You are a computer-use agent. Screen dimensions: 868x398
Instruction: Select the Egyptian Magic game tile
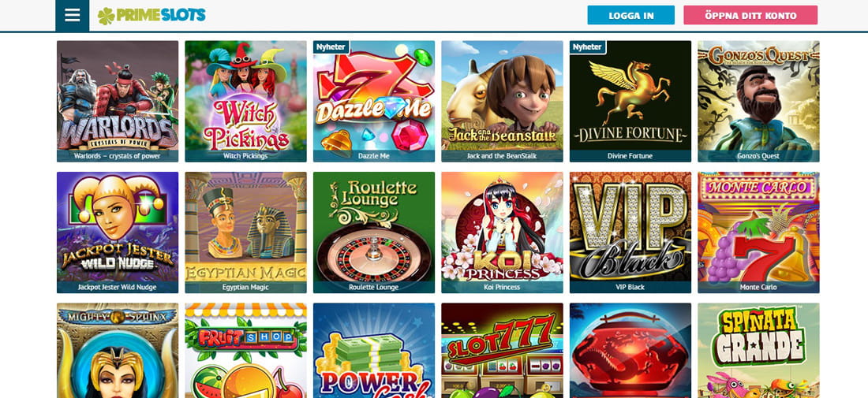pos(245,232)
